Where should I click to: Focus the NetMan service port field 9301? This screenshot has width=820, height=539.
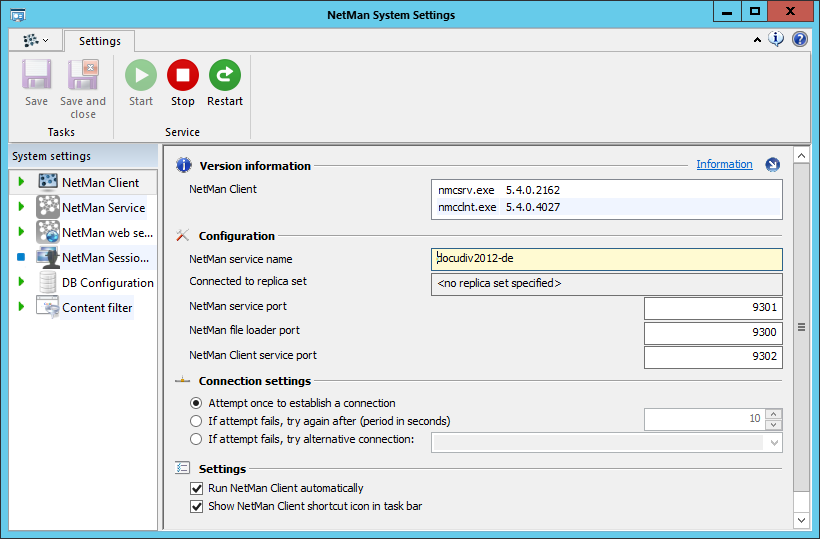point(713,308)
